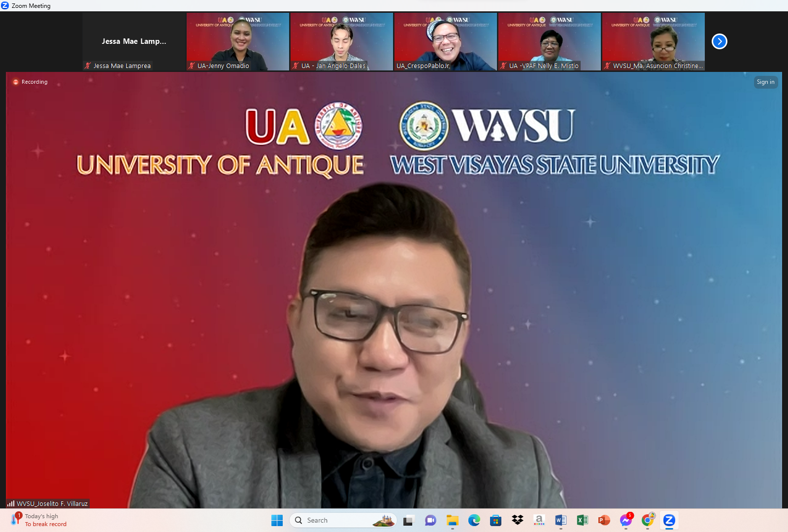The image size is (788, 532).
Task: Click muted mic icon beside Jan Angelo Dales
Action: [295, 66]
